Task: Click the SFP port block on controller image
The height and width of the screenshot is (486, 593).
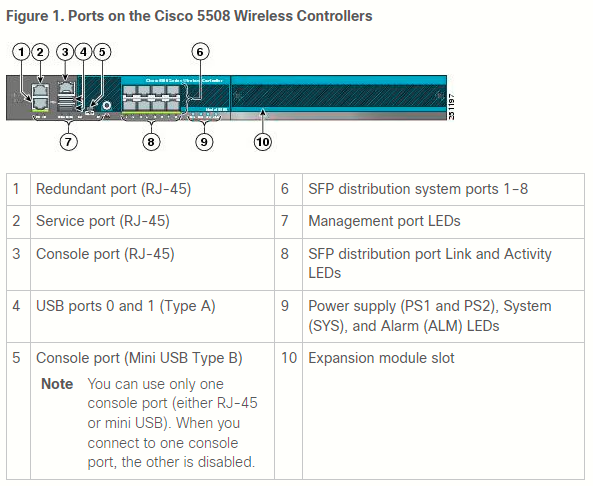Action: (152, 98)
